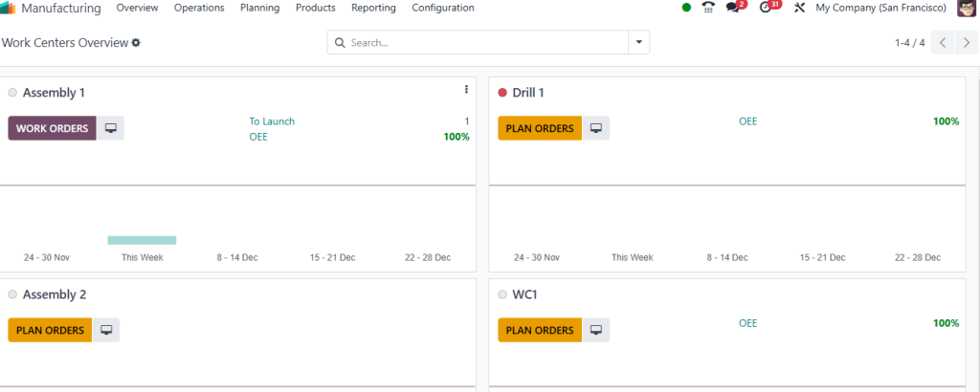Image resolution: width=980 pixels, height=392 pixels.
Task: Click the green online status dot
Action: pyautogui.click(x=686, y=8)
